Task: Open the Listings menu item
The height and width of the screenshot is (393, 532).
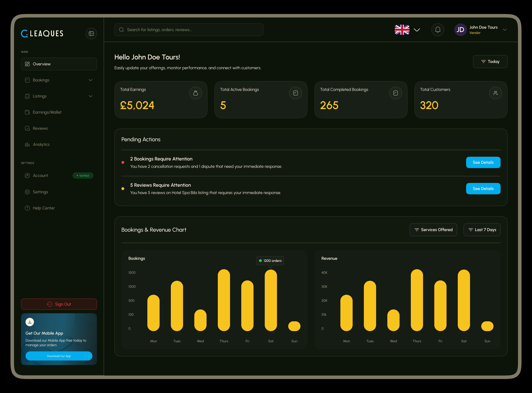Action: coord(59,96)
